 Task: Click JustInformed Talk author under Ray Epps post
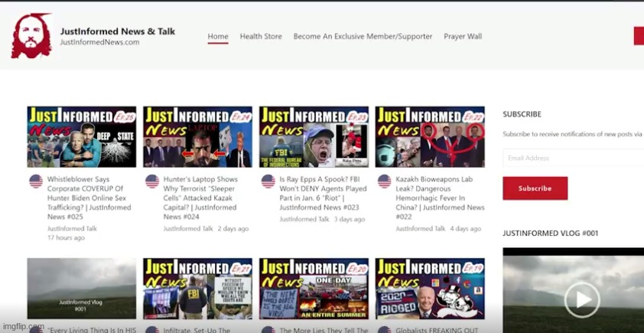point(304,219)
